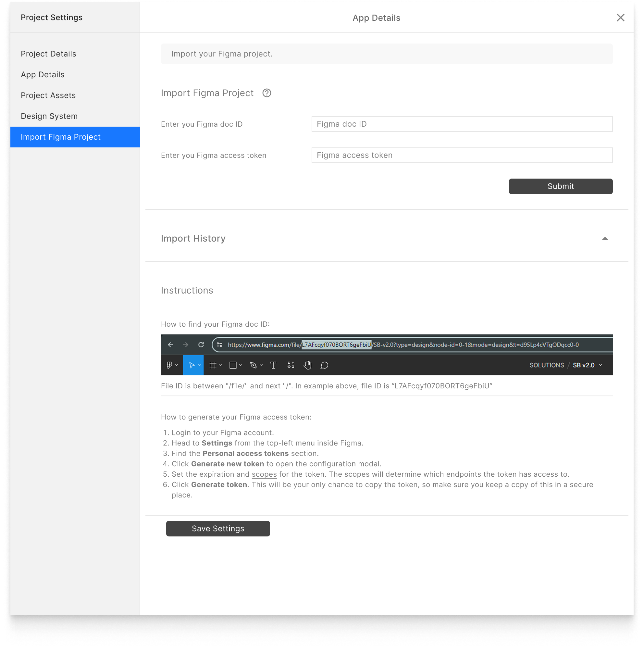Collapse the Import History section
This screenshot has width=644, height=652.
(604, 238)
